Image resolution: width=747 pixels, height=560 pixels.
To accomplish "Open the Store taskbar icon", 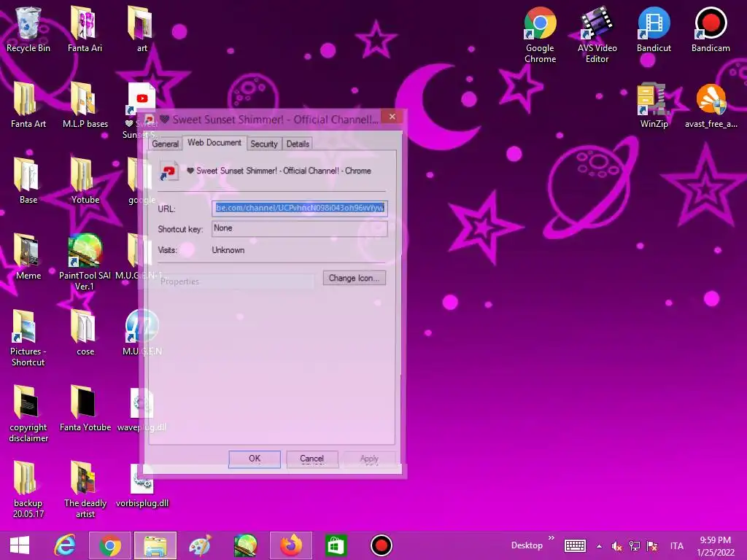I will 336,545.
